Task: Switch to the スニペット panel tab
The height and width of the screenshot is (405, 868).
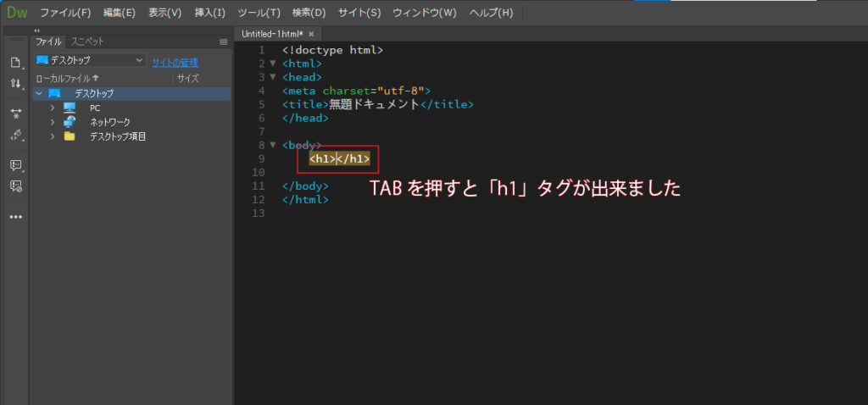Action: [x=87, y=42]
